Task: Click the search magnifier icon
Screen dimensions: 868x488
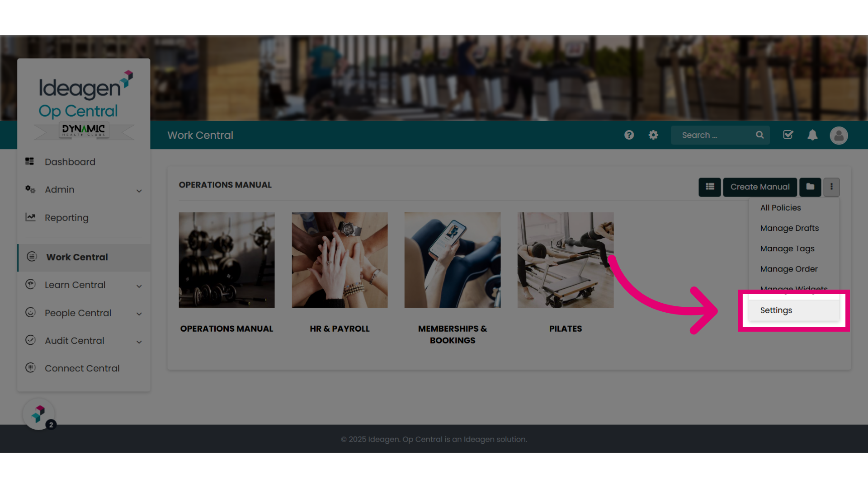Action: point(759,135)
